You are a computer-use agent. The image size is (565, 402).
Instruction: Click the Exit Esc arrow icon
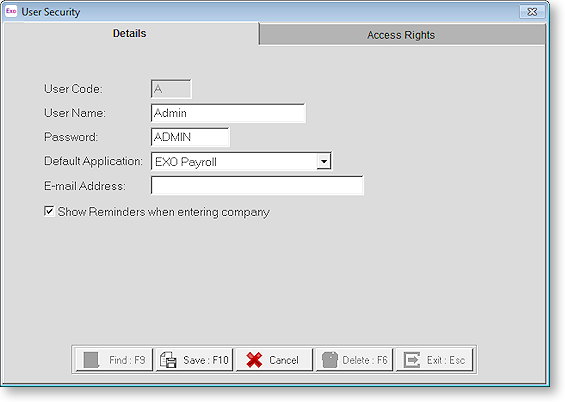tap(412, 360)
